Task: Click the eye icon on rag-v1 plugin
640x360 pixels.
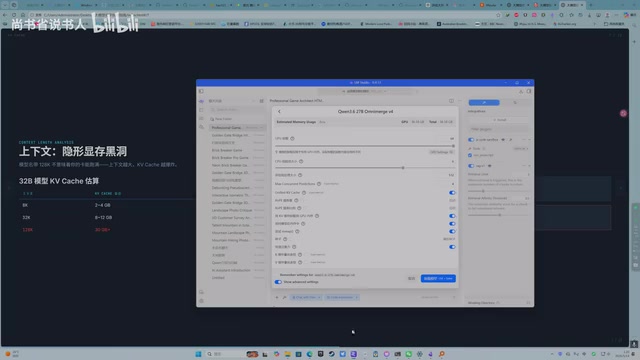Action: pos(489,166)
